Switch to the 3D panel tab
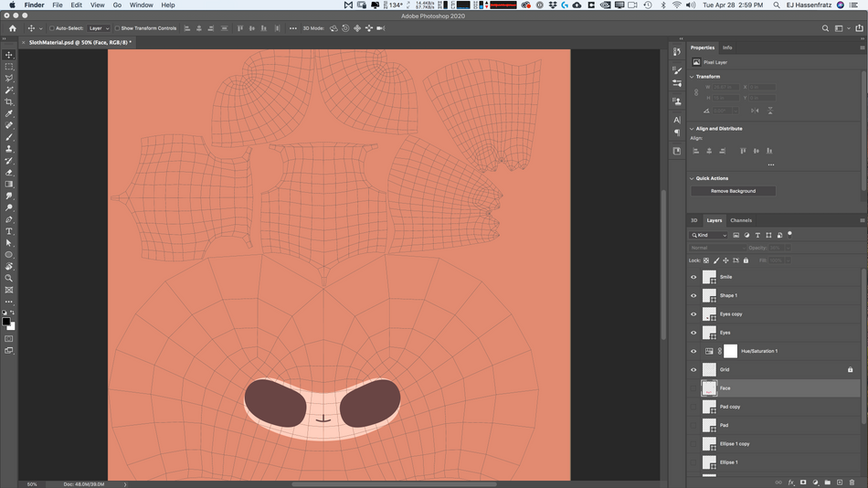The width and height of the screenshot is (868, 488). (x=693, y=220)
